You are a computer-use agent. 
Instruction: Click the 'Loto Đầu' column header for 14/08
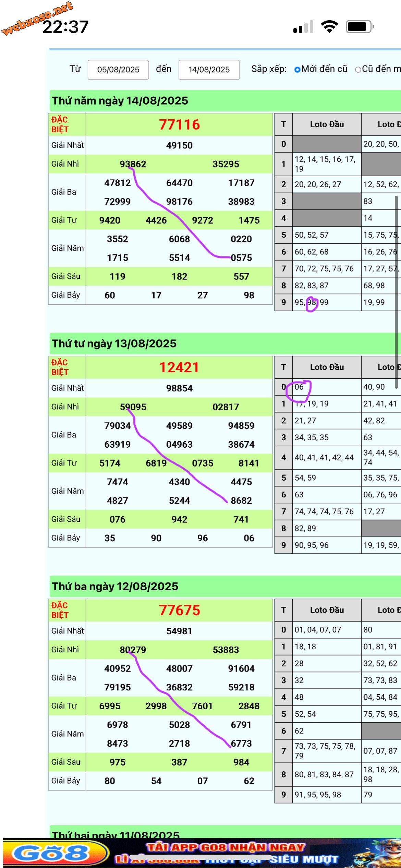pos(327,124)
